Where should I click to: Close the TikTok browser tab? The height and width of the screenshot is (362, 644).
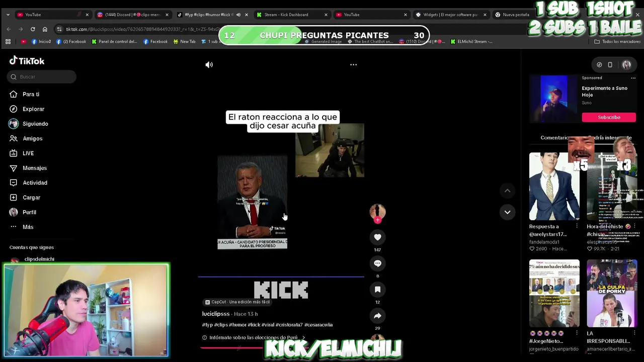pyautogui.click(x=246, y=15)
